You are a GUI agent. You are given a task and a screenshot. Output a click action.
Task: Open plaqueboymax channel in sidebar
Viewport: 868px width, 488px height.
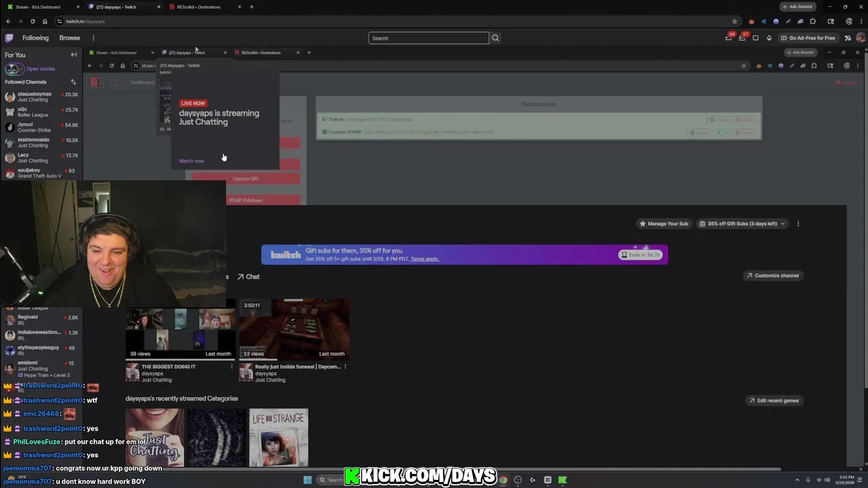pyautogui.click(x=41, y=97)
